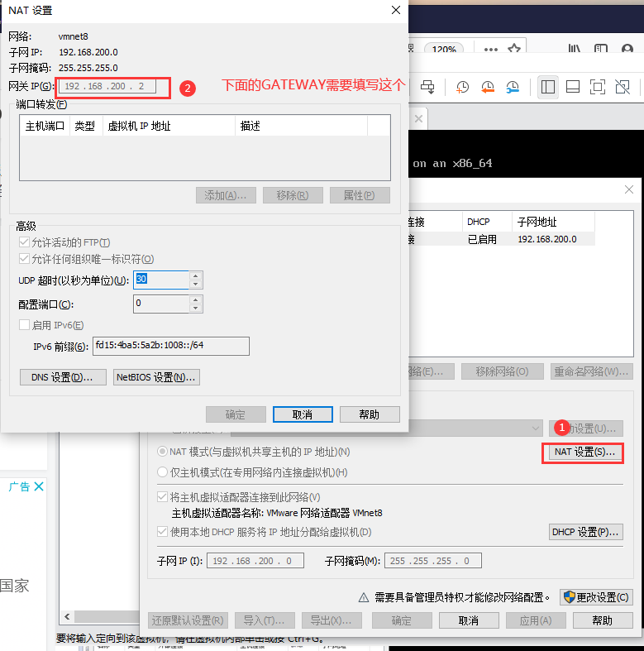644x651 pixels.
Task: Click 导出(X)... button
Action: click(x=332, y=620)
